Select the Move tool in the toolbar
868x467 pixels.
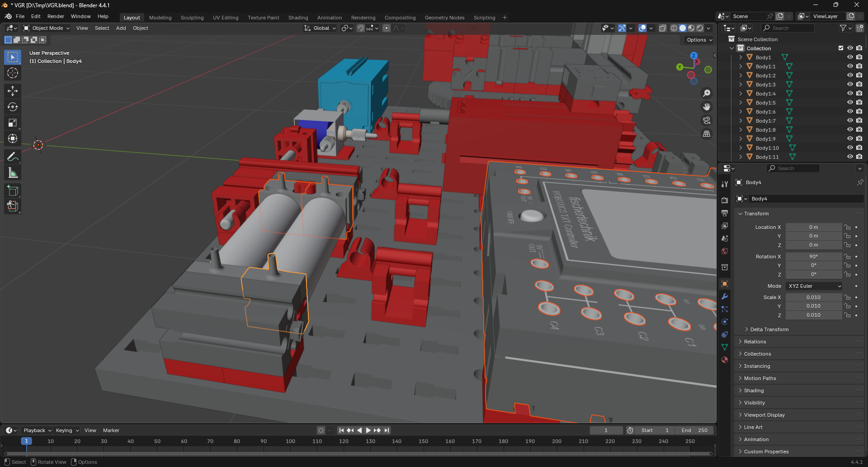[13, 91]
